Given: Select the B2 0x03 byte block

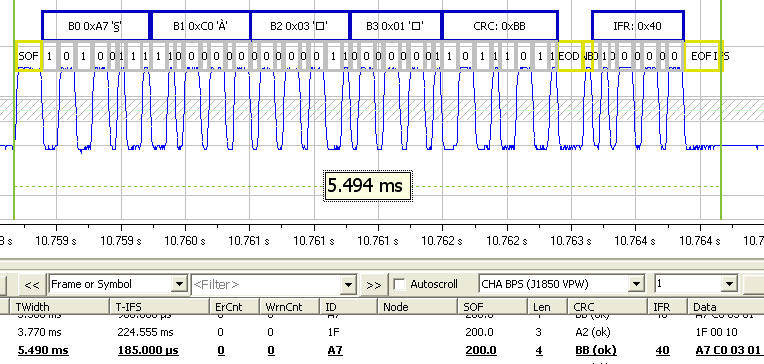Looking at the screenshot, I should tap(300, 26).
